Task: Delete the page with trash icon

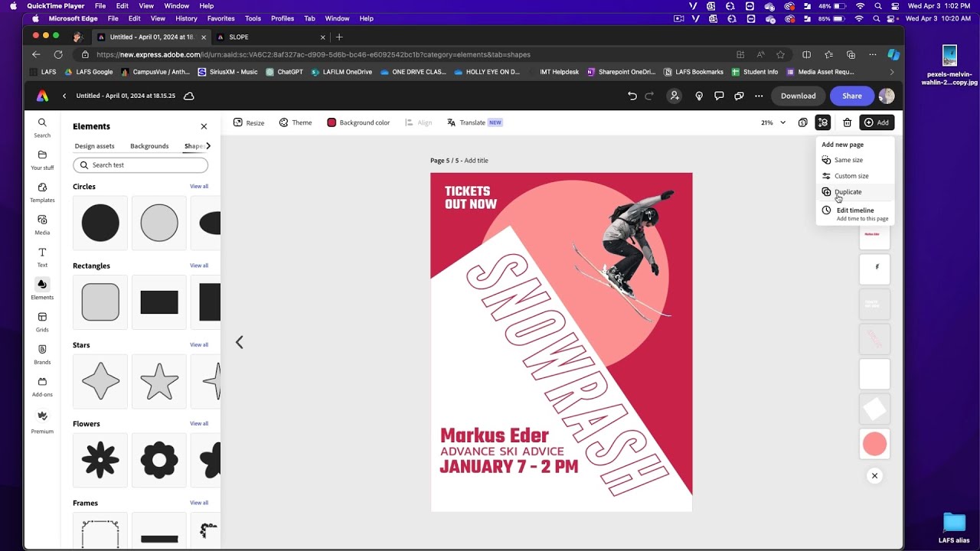Action: 848,122
